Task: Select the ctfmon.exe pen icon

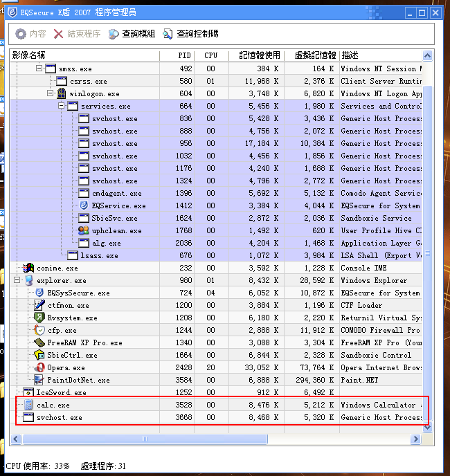Action: [39, 305]
